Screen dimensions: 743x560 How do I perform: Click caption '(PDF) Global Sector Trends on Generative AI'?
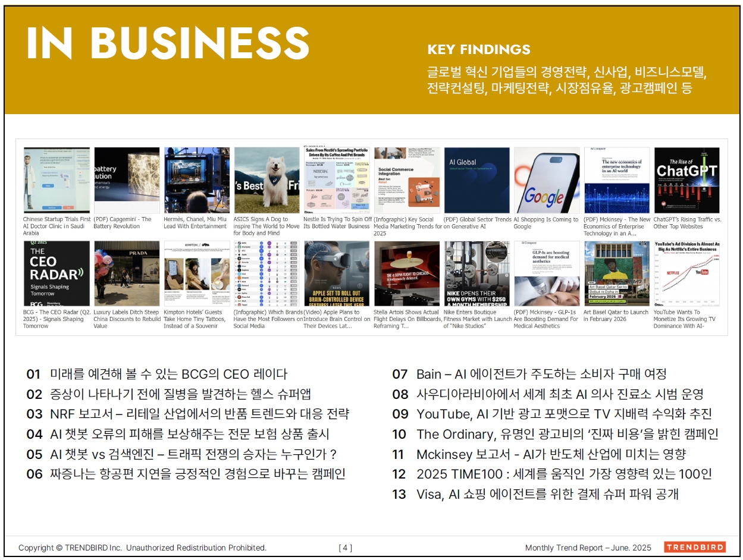click(x=478, y=223)
